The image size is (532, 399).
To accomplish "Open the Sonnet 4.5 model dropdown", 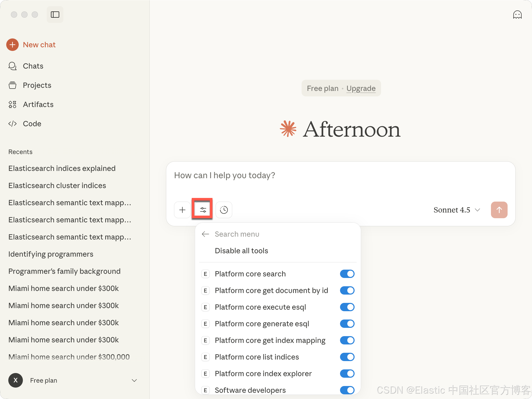I will click(456, 210).
